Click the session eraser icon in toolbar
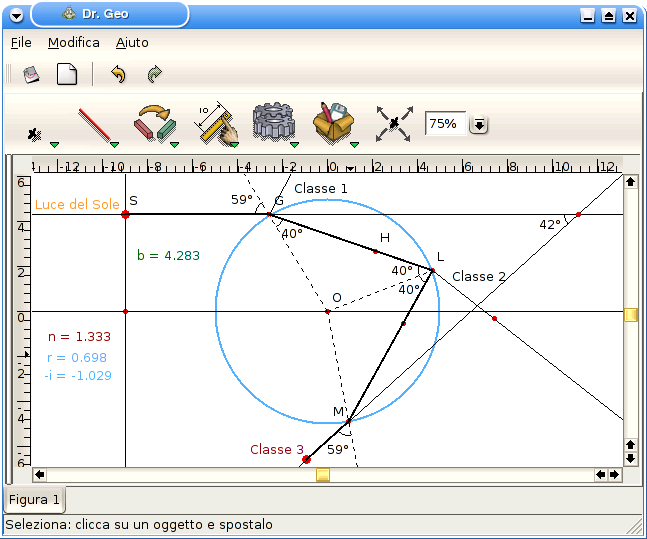 click(31, 74)
